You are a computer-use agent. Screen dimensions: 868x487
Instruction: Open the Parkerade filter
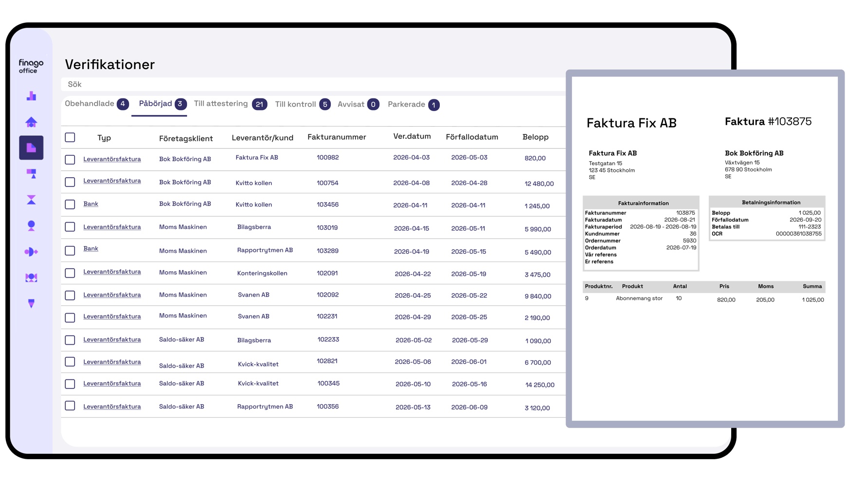tap(405, 104)
